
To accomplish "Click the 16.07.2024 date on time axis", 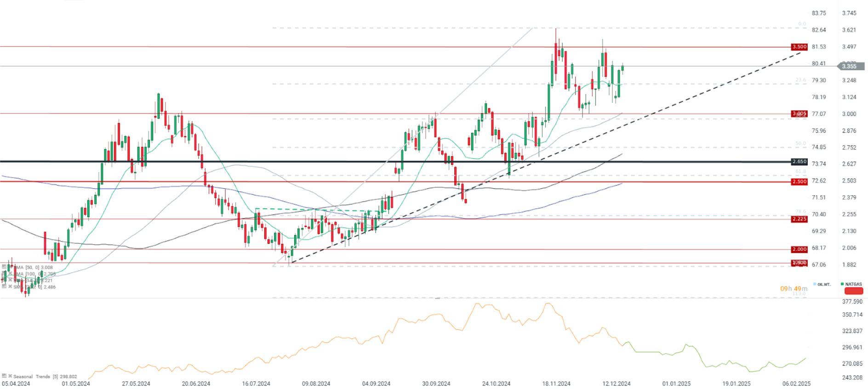I will click(x=256, y=383).
